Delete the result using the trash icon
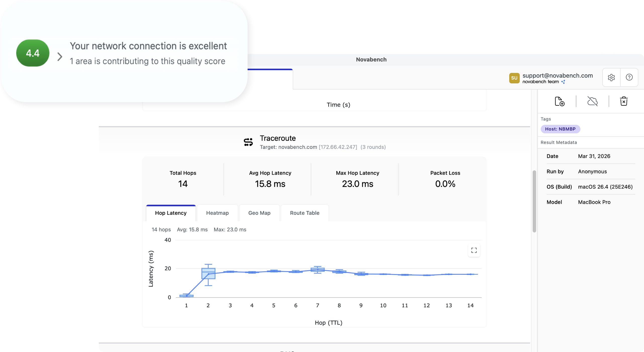 point(624,101)
